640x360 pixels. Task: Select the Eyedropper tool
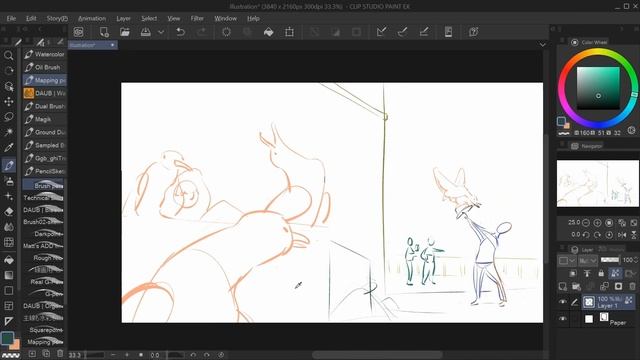[8, 147]
